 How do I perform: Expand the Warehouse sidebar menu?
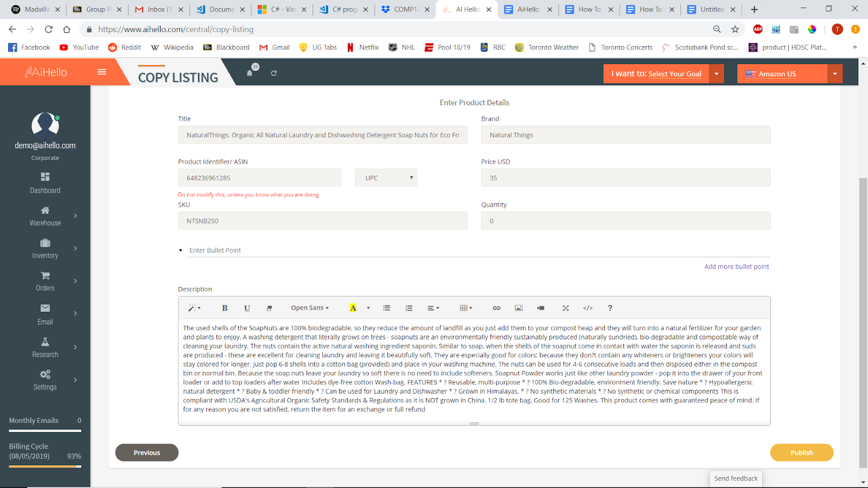(45, 216)
